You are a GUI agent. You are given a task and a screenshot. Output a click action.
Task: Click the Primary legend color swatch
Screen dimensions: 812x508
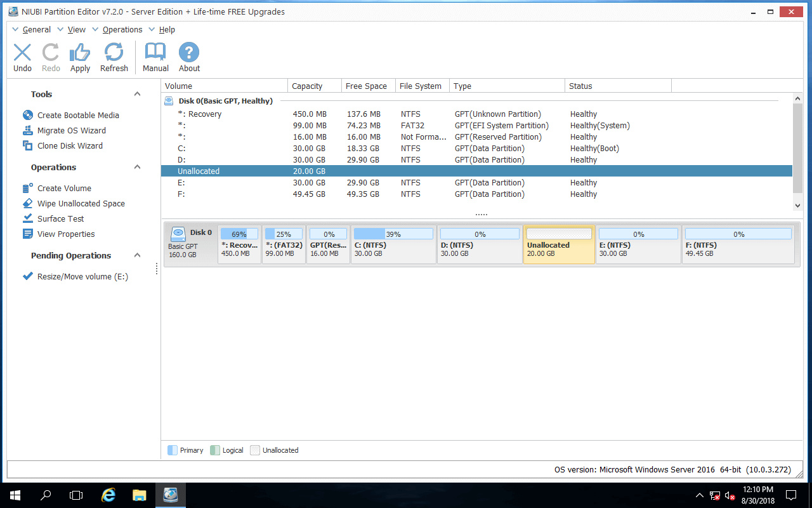173,450
